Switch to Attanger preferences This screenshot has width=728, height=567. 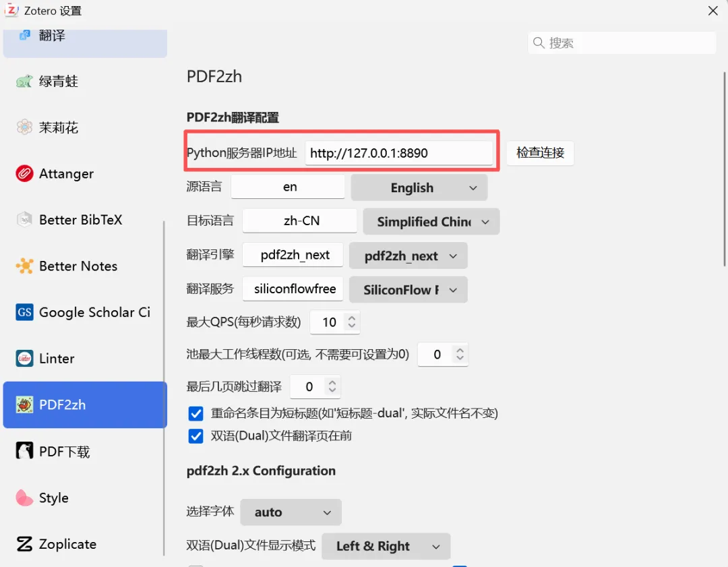click(x=85, y=174)
